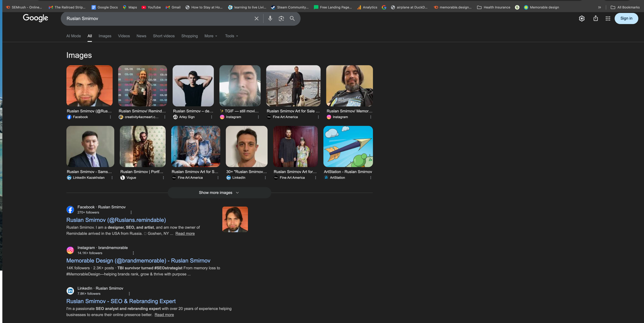This screenshot has width=644, height=323.
Task: Open Ruslan Smirnov (@Ruslans.remindable) Facebook link
Action: [x=116, y=220]
